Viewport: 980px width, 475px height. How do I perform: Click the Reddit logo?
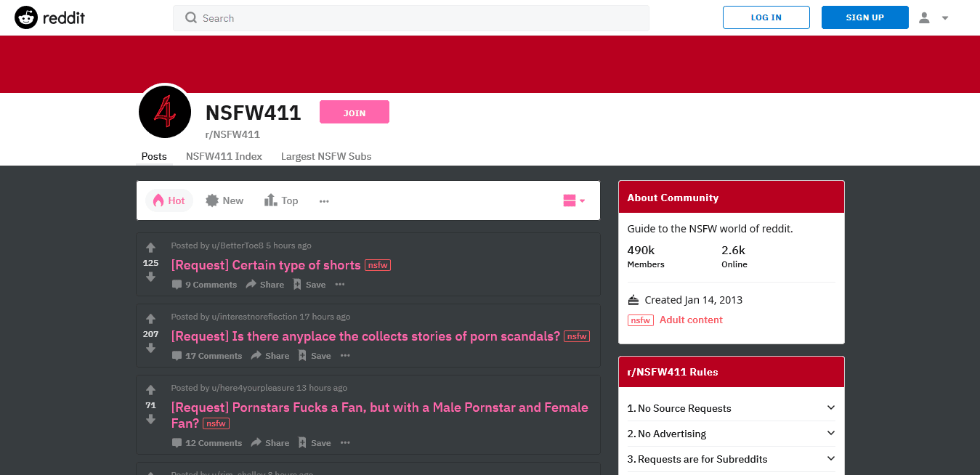(49, 17)
